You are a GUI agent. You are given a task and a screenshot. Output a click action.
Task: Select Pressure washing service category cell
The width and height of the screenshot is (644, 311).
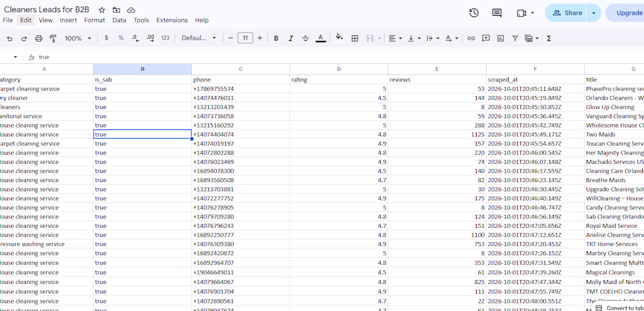tap(46, 244)
